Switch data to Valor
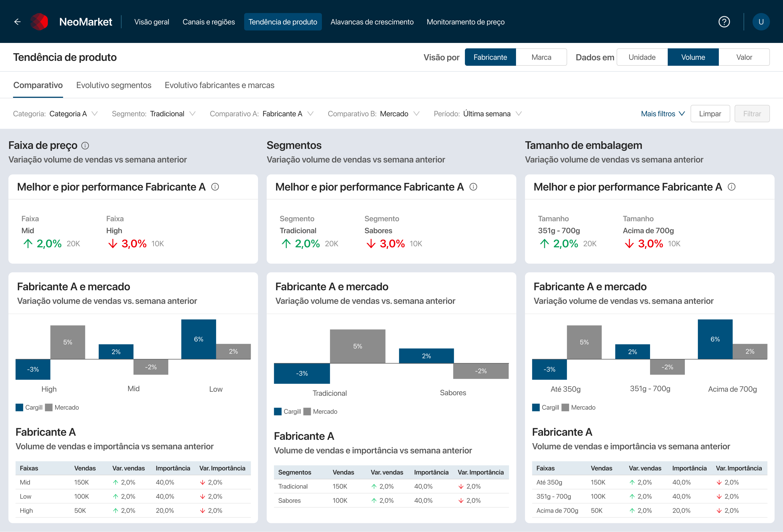This screenshot has height=532, width=783. 744,57
